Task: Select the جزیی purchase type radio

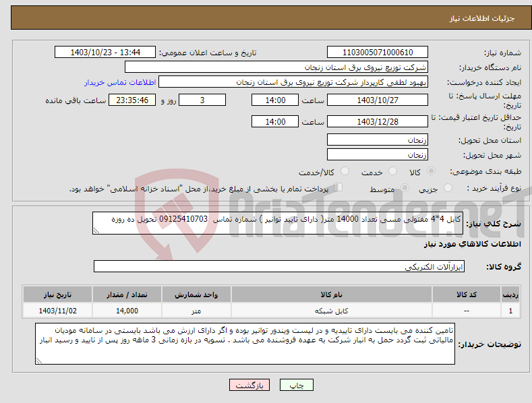Action: click(448, 187)
